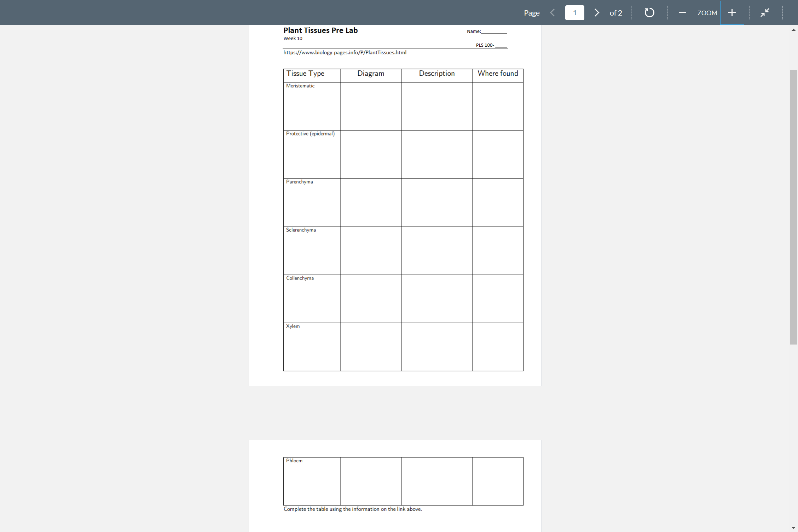Viewport: 798px width, 532px height.
Task: Click the 'Parenchyma' row label
Action: [x=300, y=182]
